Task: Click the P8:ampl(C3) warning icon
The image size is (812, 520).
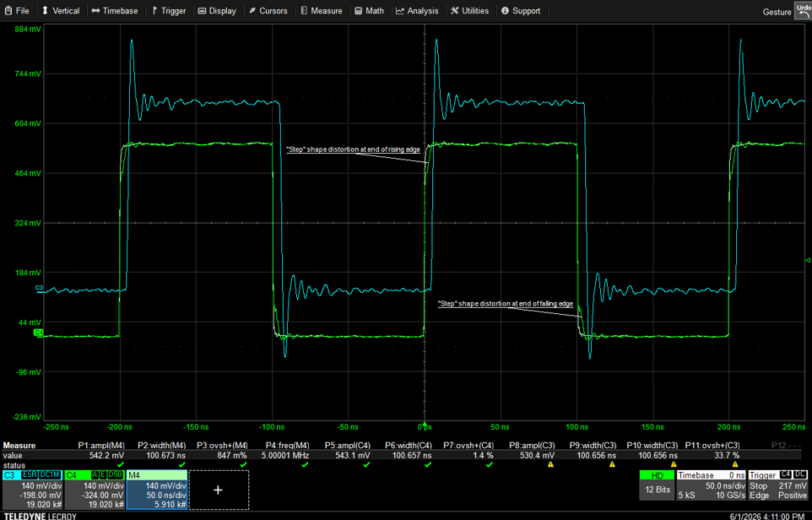Action: click(550, 465)
